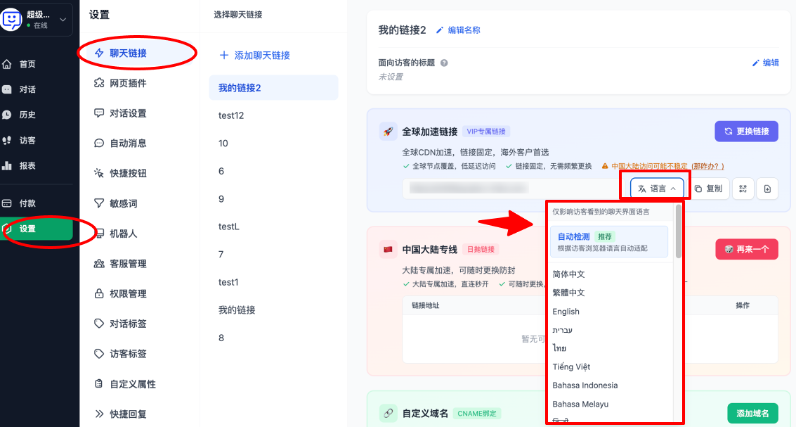Choose English in language list
Screen dimensions: 796x428
(566, 311)
